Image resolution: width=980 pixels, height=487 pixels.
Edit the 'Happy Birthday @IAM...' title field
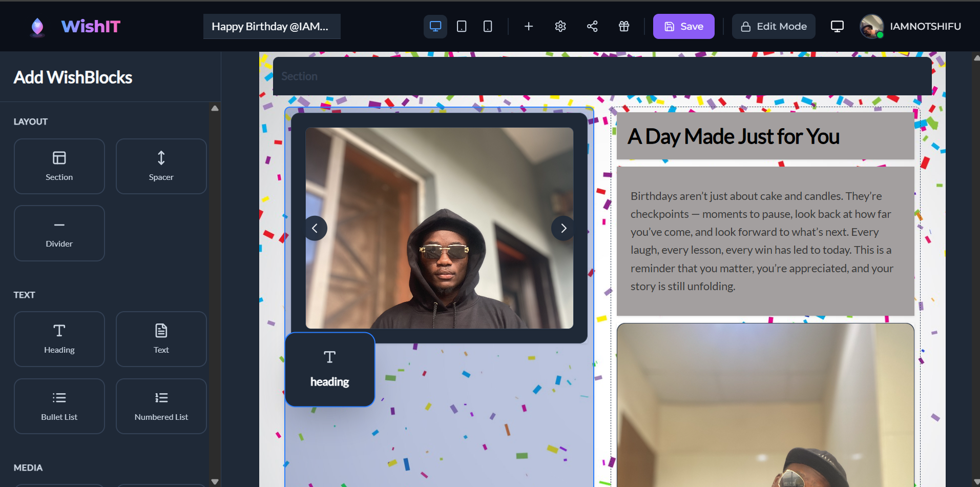[x=272, y=26]
